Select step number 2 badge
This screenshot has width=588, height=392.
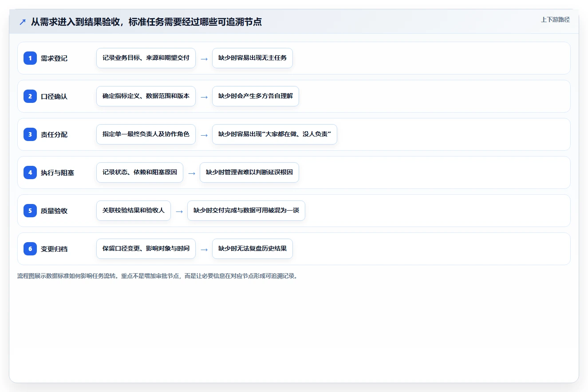click(30, 96)
